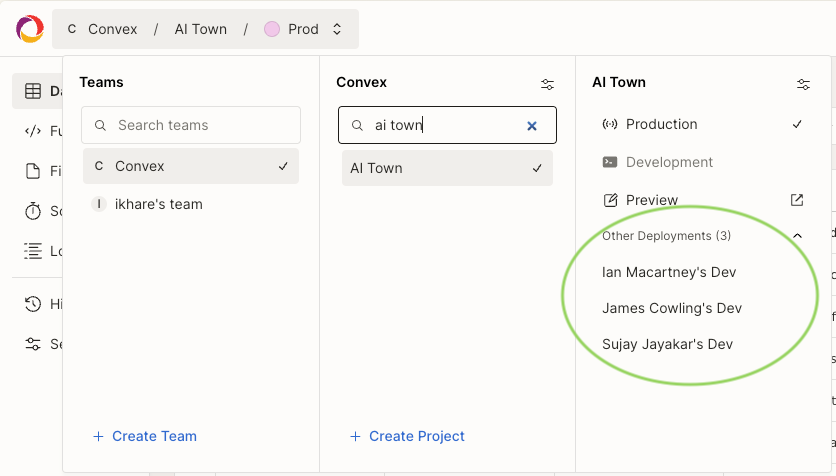Open AI Town project settings sliders icon
The image size is (836, 476).
click(x=803, y=84)
